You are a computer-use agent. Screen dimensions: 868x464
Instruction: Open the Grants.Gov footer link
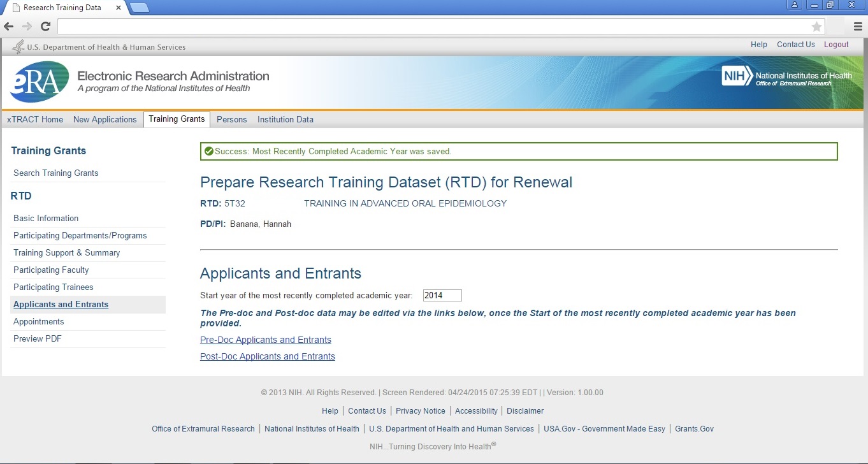click(694, 429)
